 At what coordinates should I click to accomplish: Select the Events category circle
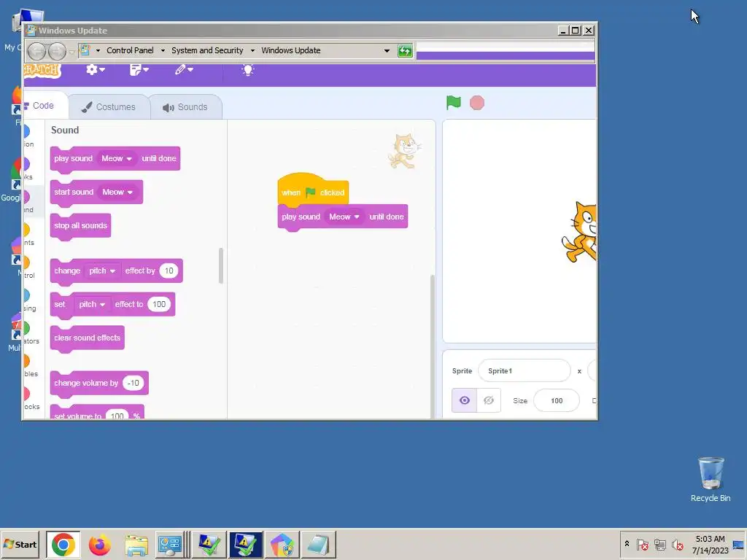point(26,230)
